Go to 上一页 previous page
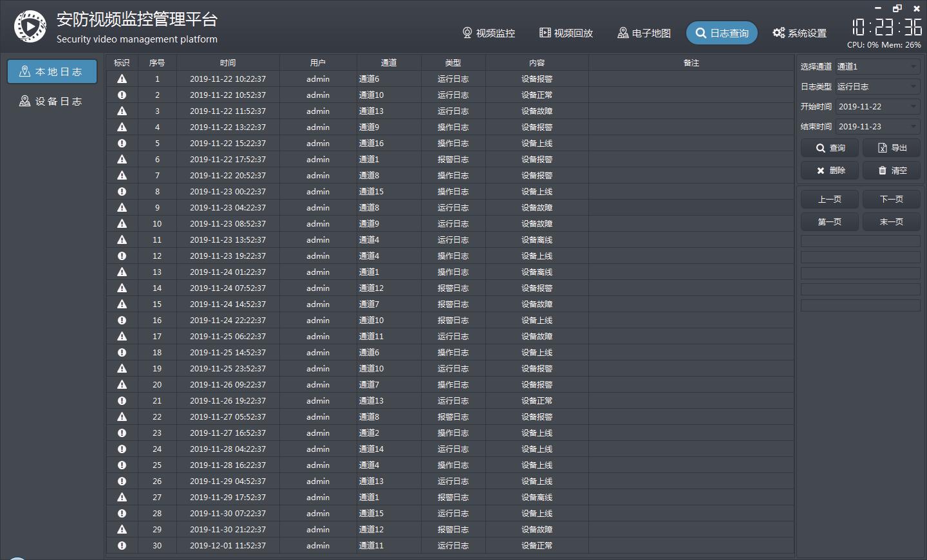The image size is (927, 560). (830, 200)
